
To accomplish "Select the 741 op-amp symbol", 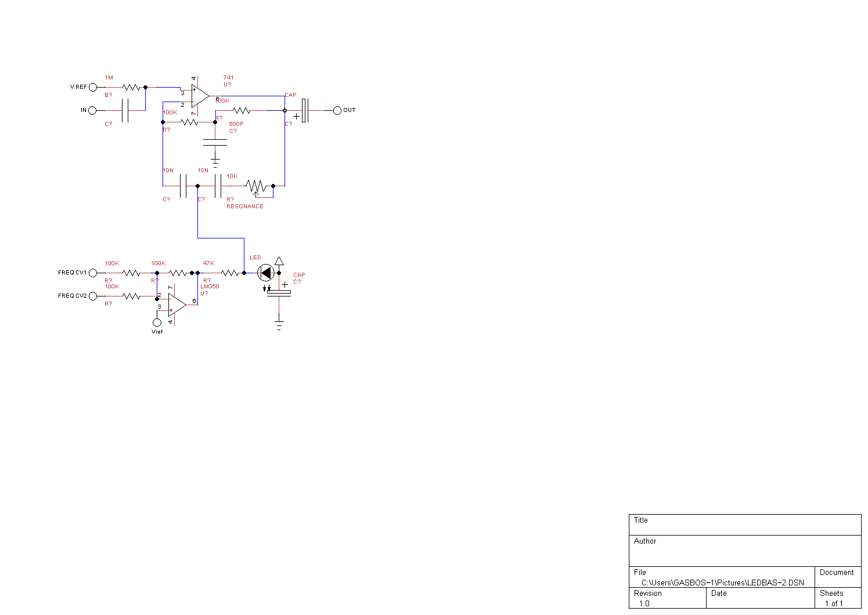I will [x=200, y=96].
